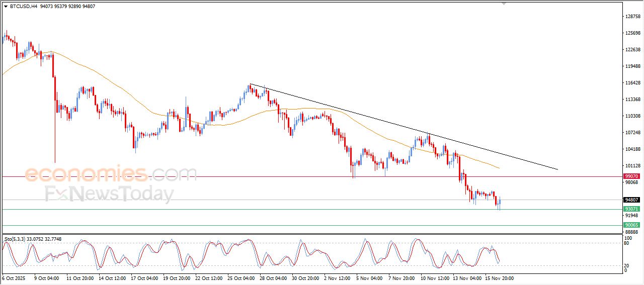The width and height of the screenshot is (644, 285).
Task: Click the black 94807 current price label
Action: tap(631, 200)
